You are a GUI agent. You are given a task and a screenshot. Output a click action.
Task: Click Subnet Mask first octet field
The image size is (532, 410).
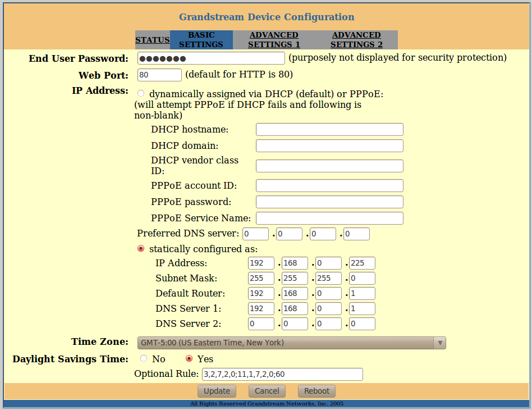click(261, 278)
